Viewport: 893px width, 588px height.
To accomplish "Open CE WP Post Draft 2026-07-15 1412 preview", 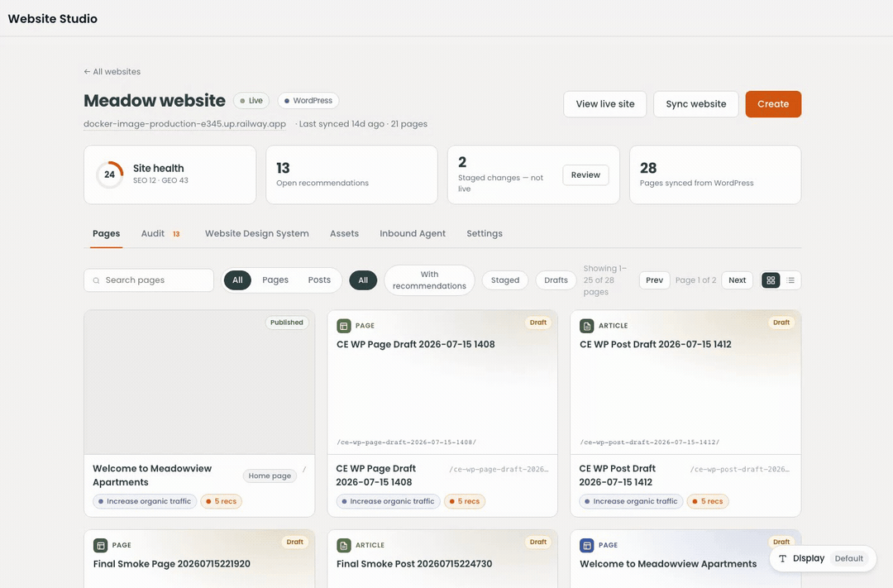I will pyautogui.click(x=685, y=382).
